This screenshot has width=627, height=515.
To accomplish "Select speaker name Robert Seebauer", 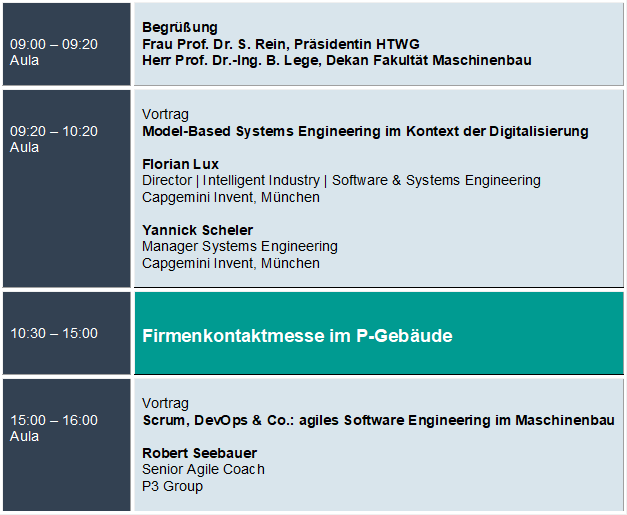I will click(x=199, y=453).
